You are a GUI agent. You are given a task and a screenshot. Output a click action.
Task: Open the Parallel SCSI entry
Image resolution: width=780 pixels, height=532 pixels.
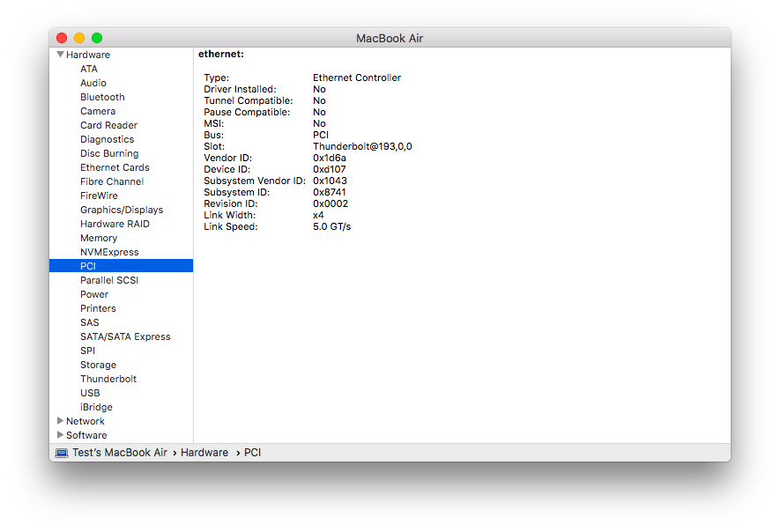(109, 280)
